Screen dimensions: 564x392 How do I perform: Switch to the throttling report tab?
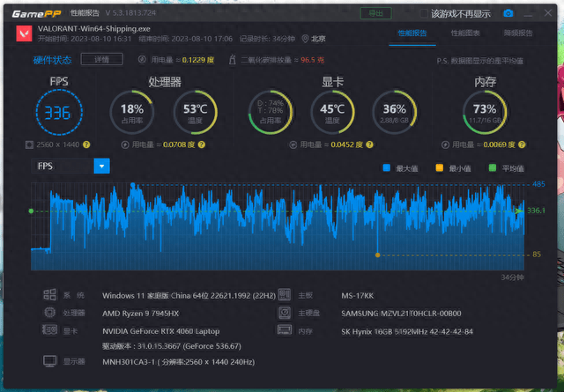(x=518, y=33)
